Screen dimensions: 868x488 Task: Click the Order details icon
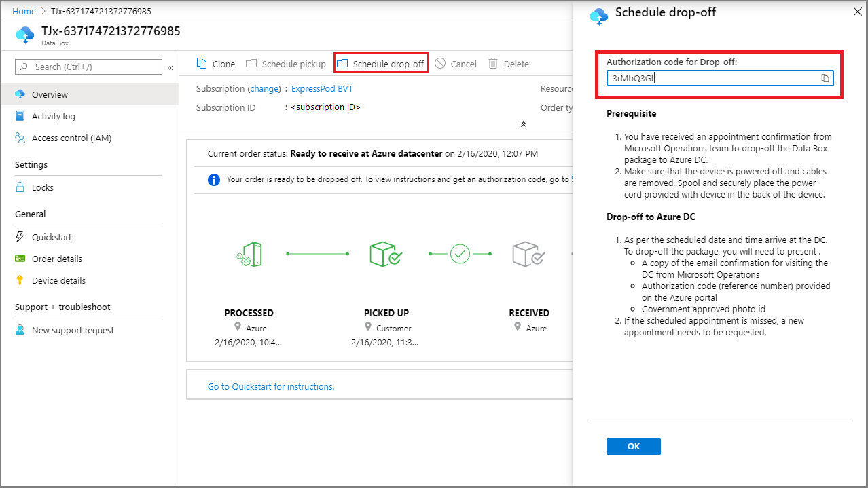pos(20,259)
